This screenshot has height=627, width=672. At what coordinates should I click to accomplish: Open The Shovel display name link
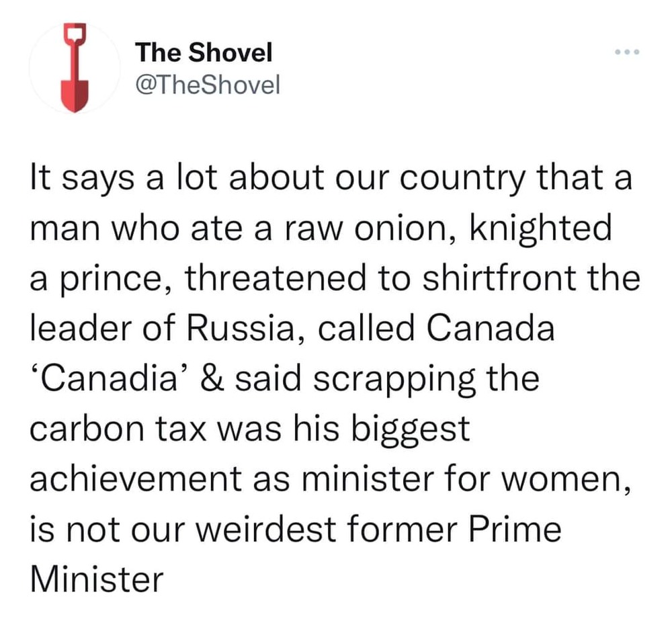[204, 52]
